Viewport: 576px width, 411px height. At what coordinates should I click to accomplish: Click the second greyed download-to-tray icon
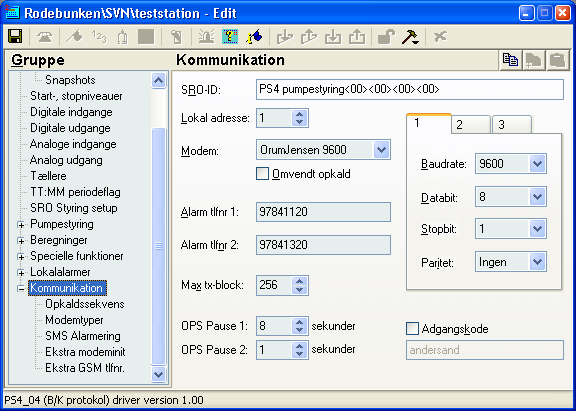[x=333, y=37]
